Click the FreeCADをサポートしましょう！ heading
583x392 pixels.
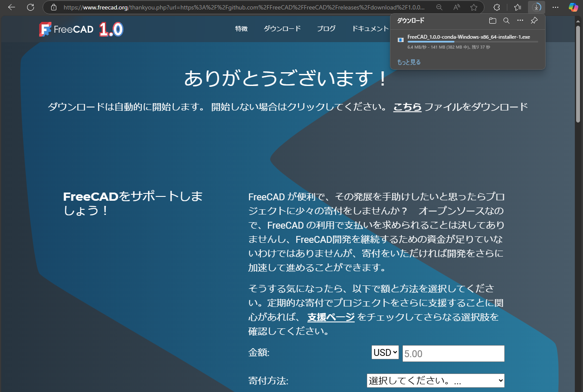coord(133,204)
